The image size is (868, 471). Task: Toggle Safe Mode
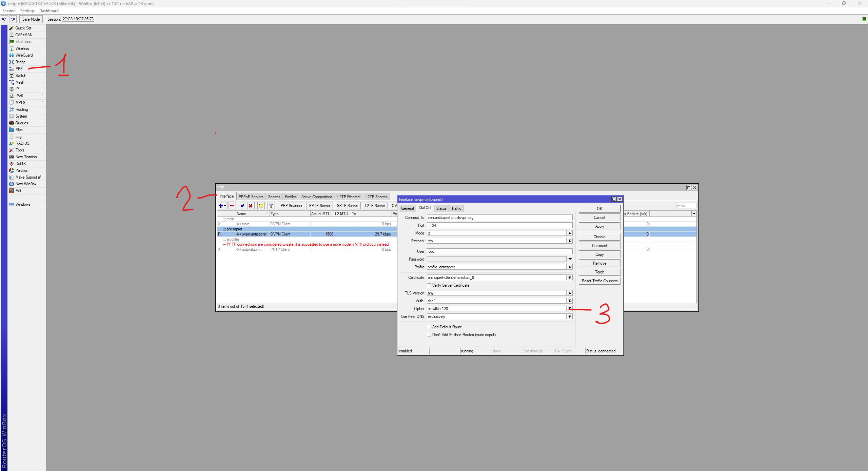[31, 19]
